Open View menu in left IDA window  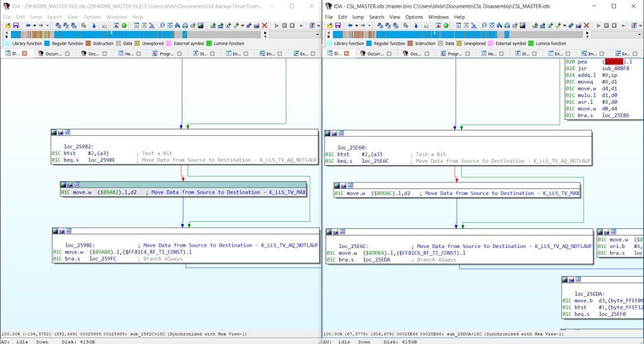pos(73,17)
